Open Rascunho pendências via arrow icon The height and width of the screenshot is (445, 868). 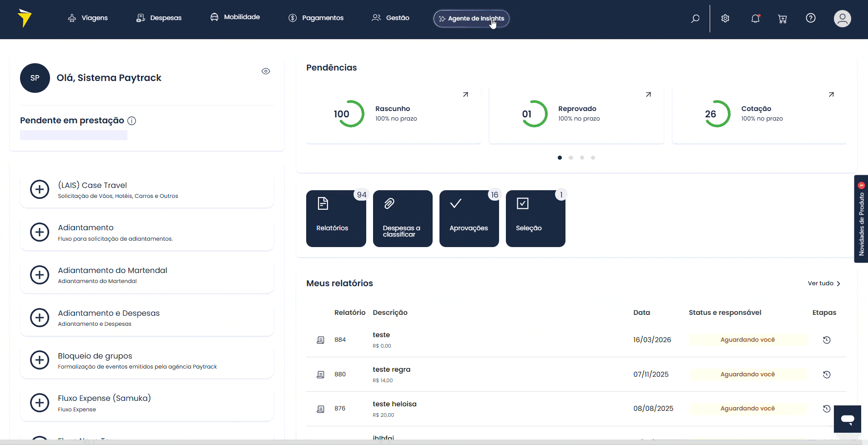pos(465,95)
